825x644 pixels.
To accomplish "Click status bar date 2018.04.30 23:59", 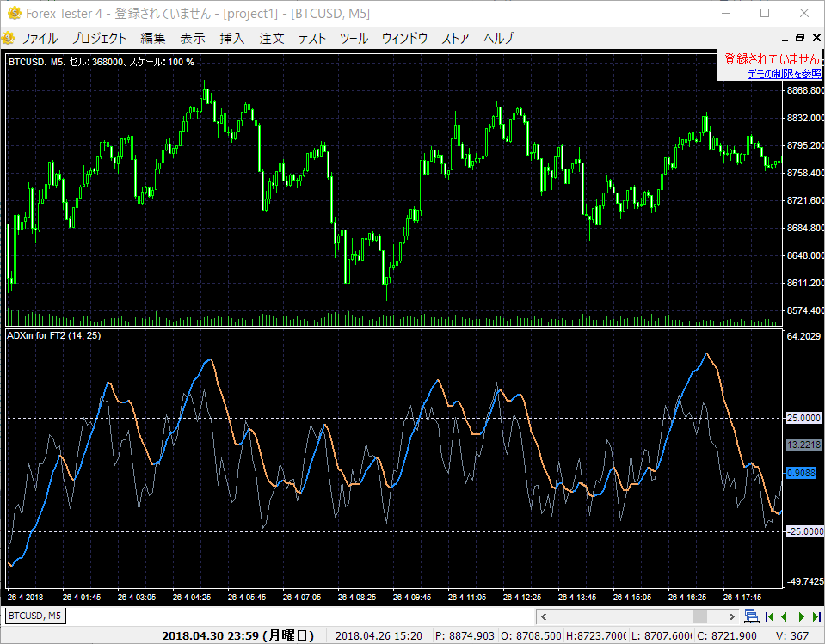I will point(237,635).
